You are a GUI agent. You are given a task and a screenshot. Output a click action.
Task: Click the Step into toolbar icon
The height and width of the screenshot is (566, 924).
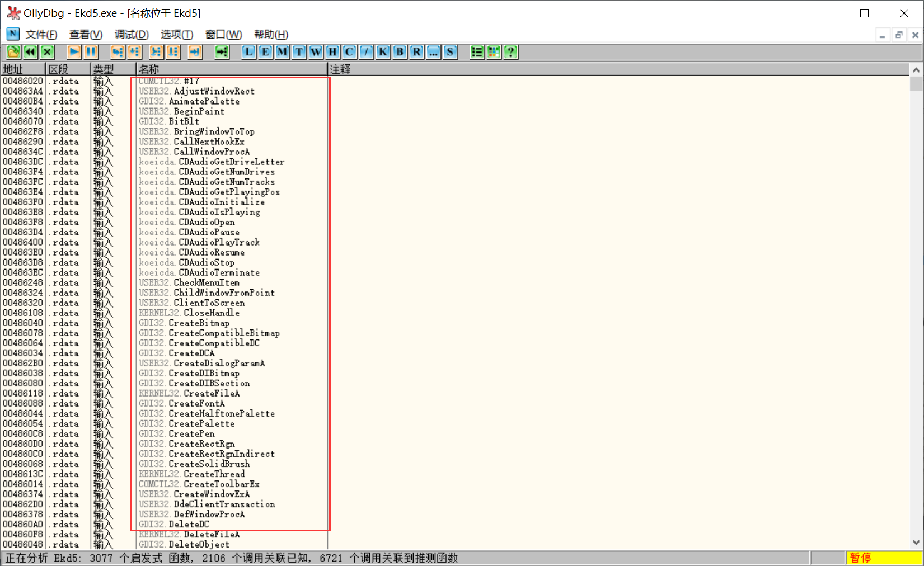[118, 52]
